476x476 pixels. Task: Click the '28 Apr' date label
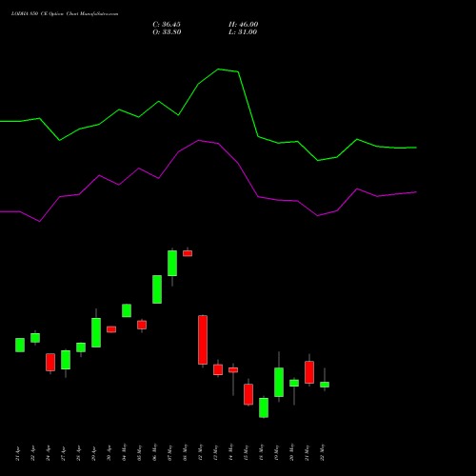tap(79, 453)
